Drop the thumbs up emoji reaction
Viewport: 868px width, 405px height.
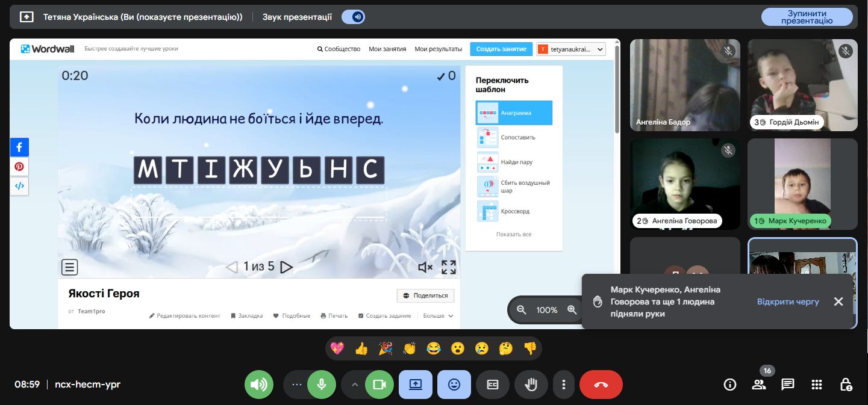click(361, 348)
